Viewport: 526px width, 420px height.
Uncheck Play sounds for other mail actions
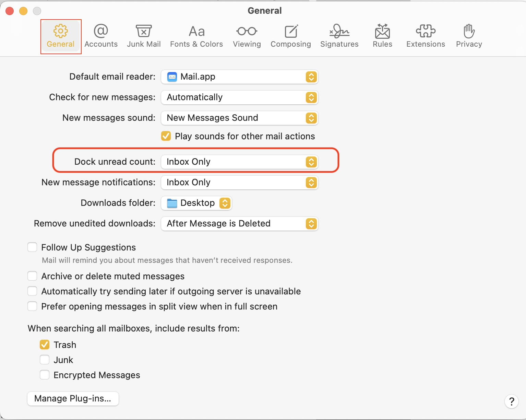click(166, 136)
